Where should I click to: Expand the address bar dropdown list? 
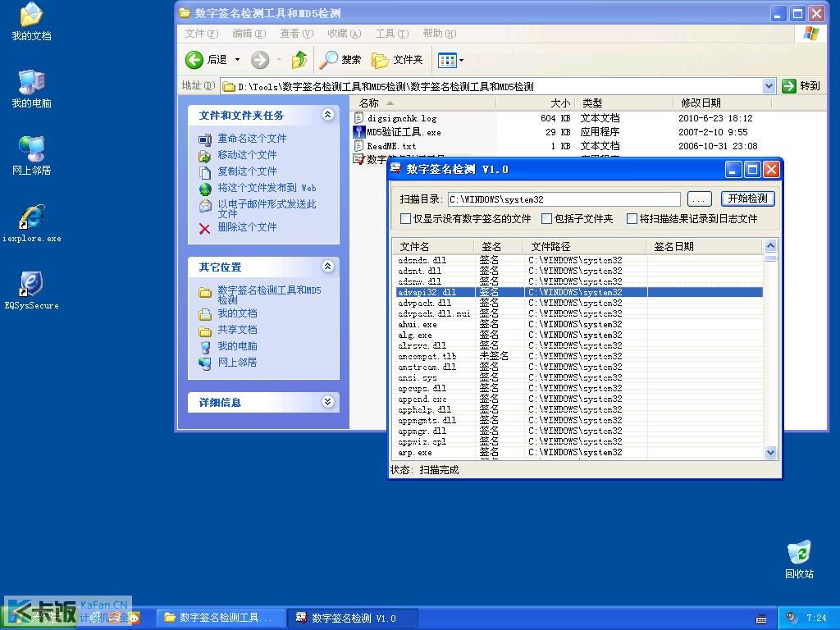click(x=769, y=85)
